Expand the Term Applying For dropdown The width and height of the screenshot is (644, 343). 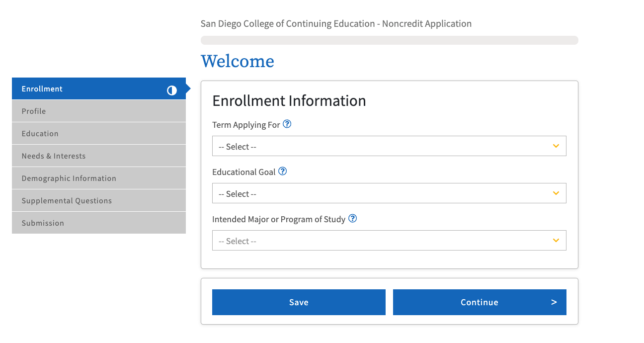(389, 146)
